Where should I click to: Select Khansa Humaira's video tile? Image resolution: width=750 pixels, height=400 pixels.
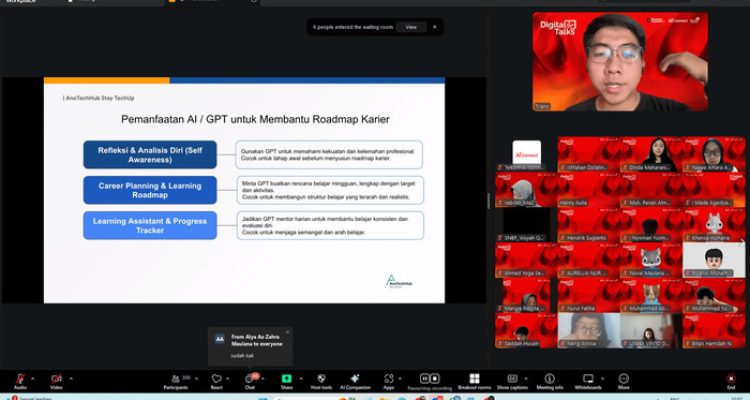[x=714, y=225]
